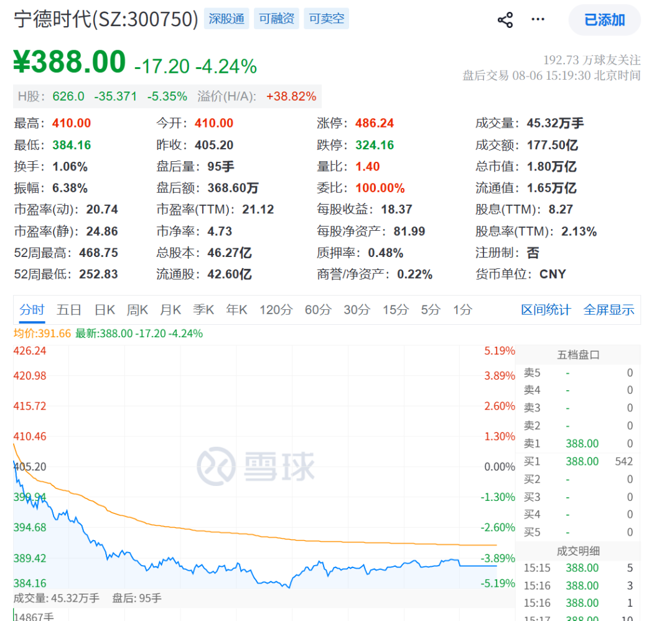672x621 pixels.
Task: Open the 区间统计 link
Action: point(546,309)
